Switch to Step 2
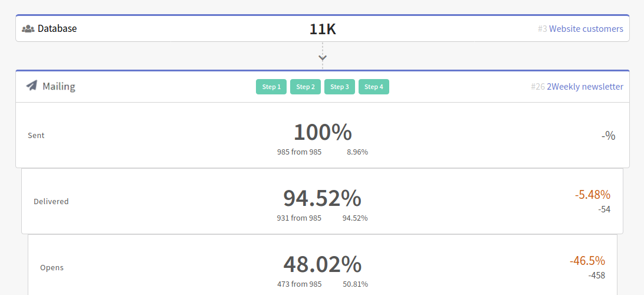644x295 pixels. point(305,87)
